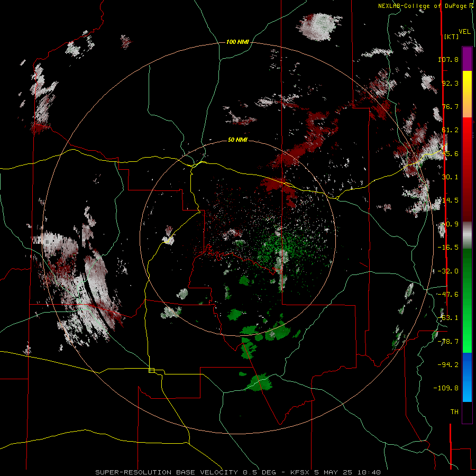Click the "TH" label on the legend
476x476 pixels.
point(454,412)
